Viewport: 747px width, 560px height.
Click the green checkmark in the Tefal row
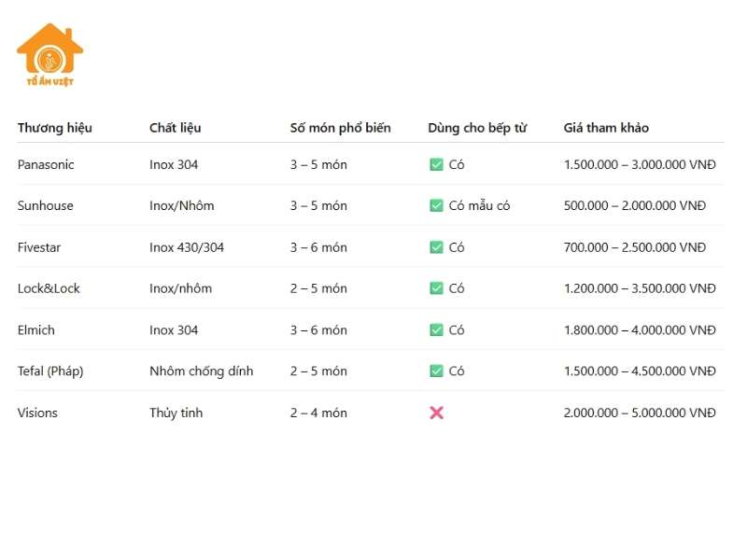coord(436,371)
